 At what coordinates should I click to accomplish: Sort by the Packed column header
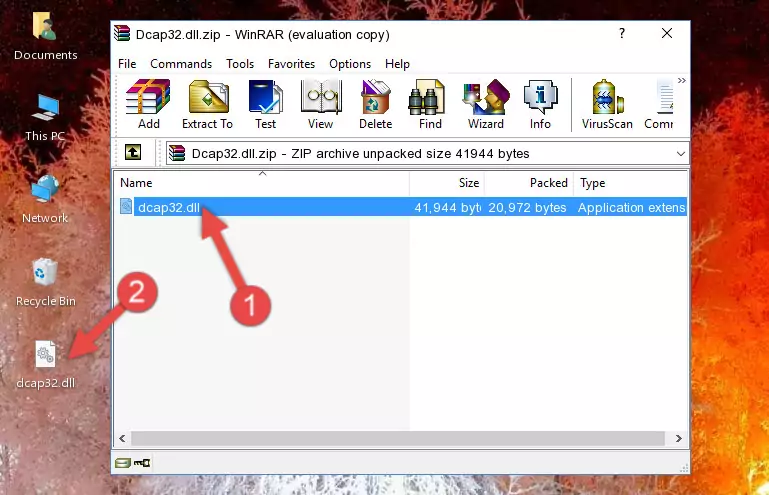click(529, 183)
